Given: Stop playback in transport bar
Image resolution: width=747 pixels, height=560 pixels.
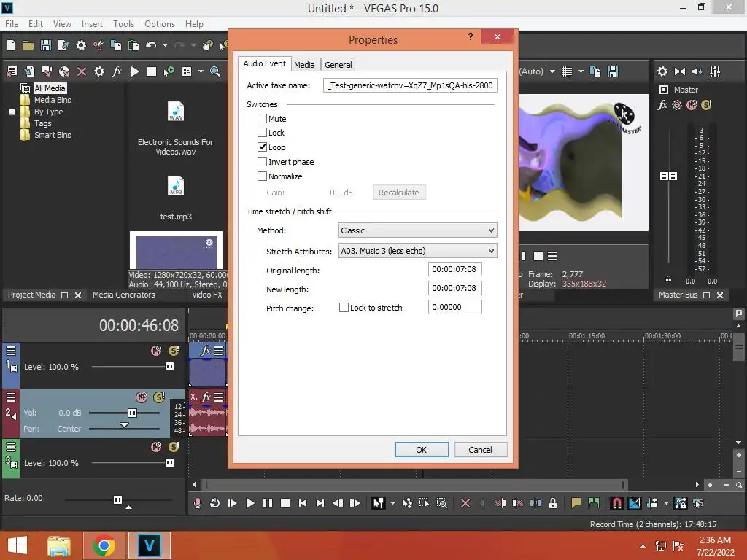Looking at the screenshot, I should tap(285, 503).
